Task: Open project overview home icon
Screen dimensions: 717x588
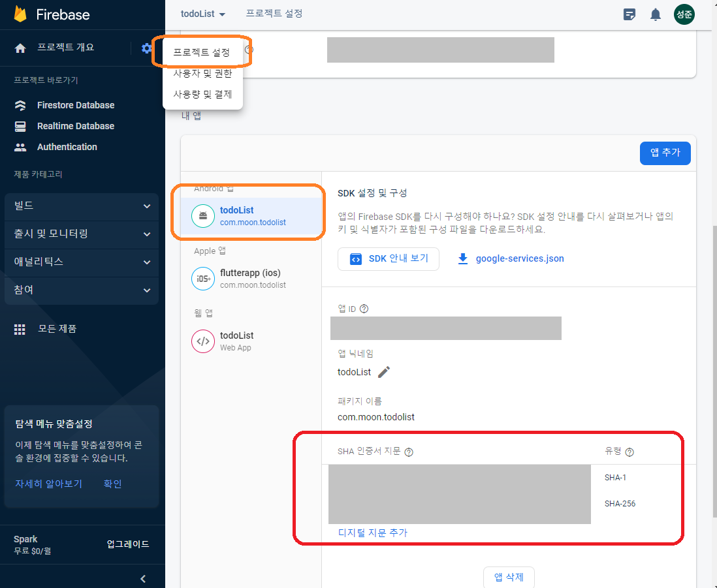Action: pyautogui.click(x=20, y=48)
